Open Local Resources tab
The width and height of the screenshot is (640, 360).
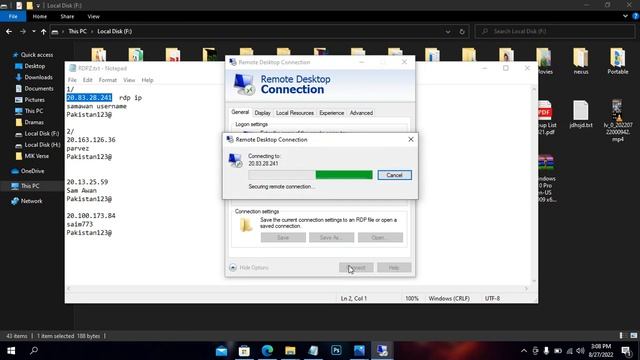click(295, 113)
